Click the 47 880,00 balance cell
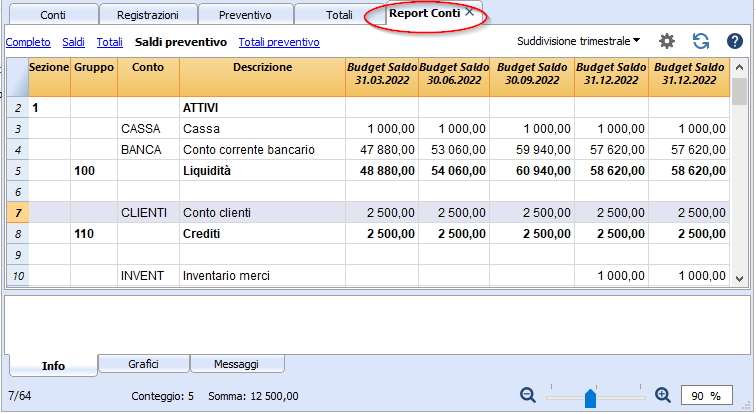The image size is (756, 414). (382, 149)
